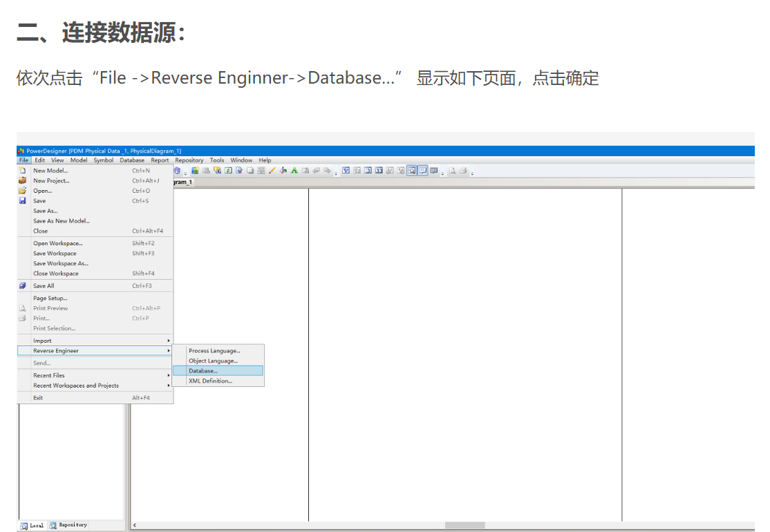Open the Help menu
This screenshot has width=770, height=532.
point(265,160)
